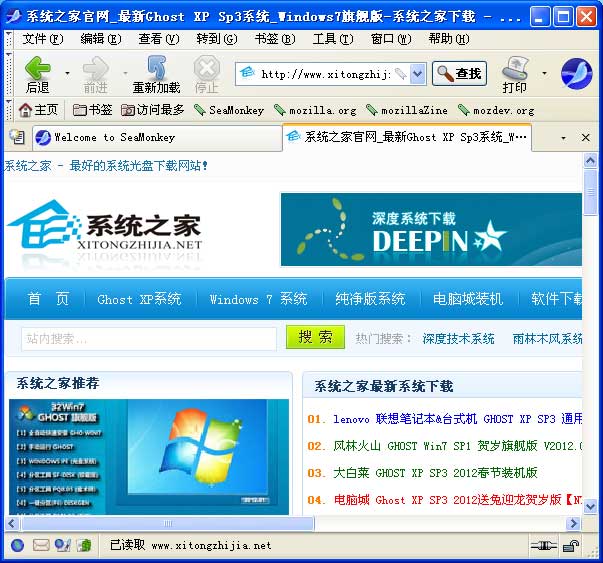Open mozilla.org bookmark
The width and height of the screenshot is (603, 563).
tap(315, 110)
